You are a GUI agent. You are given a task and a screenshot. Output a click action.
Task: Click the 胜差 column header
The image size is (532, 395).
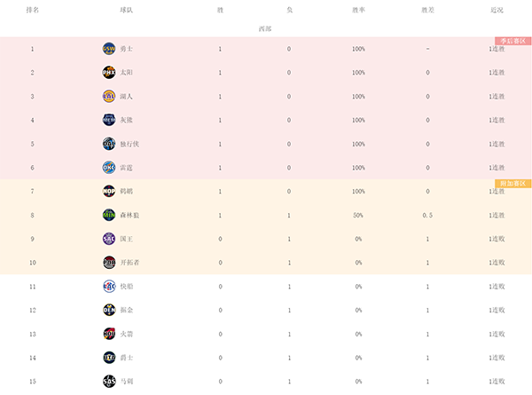[427, 11]
